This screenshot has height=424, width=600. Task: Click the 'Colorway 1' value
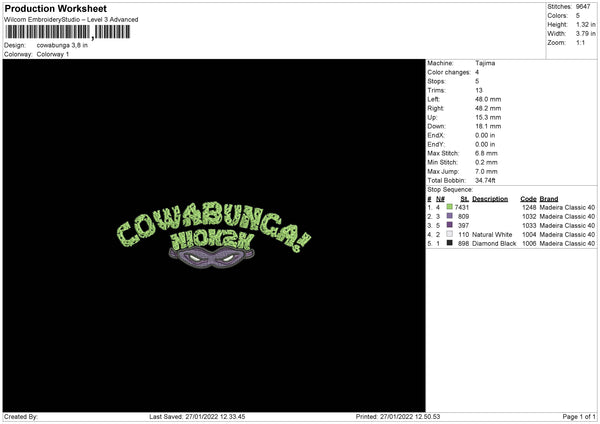tap(53, 54)
